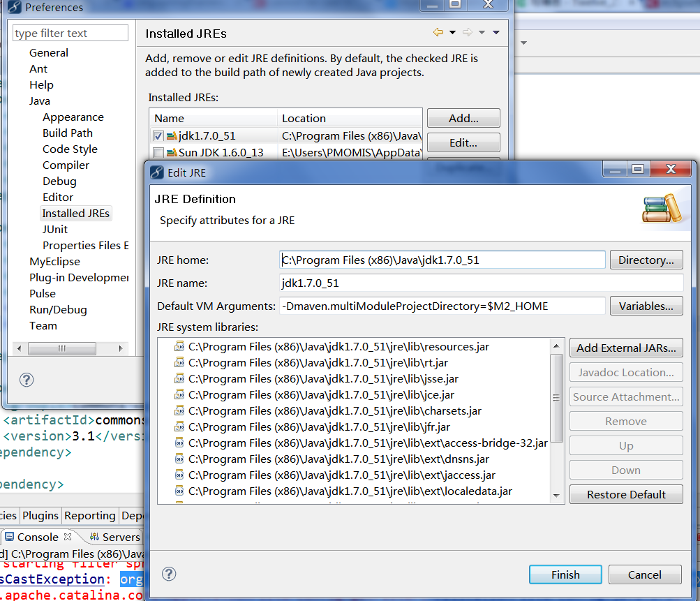700x601 pixels.
Task: Click the Directory... button
Action: (x=646, y=260)
